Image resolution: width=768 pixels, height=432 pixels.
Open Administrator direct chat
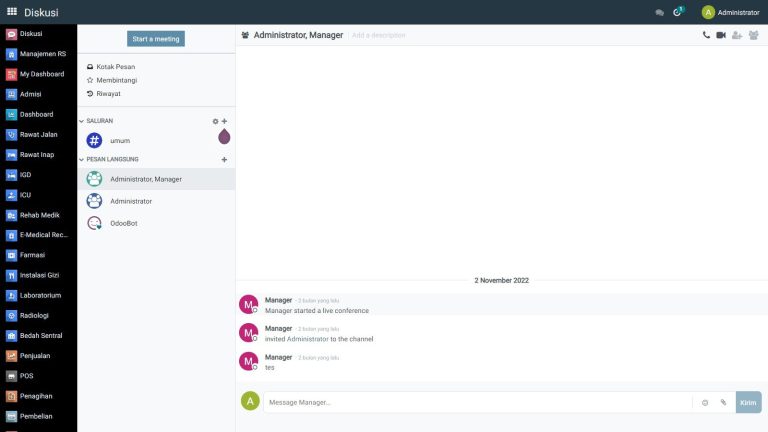point(156,201)
